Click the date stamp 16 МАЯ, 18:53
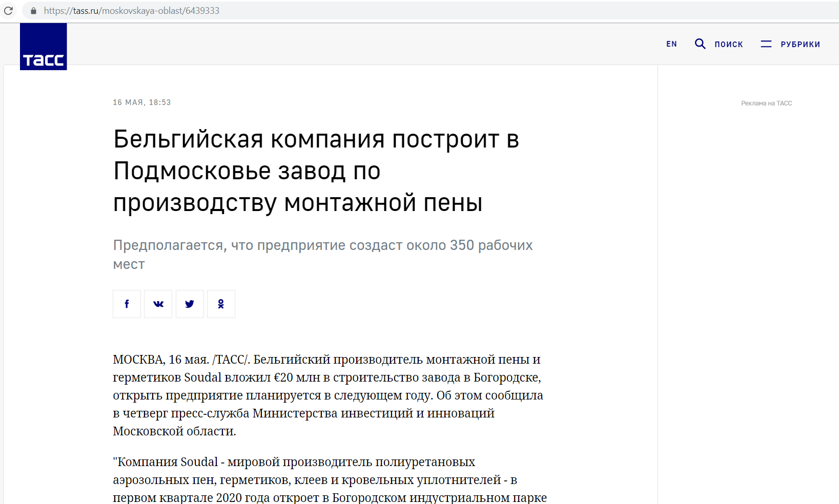Screen dimensions: 839x504 pos(142,102)
